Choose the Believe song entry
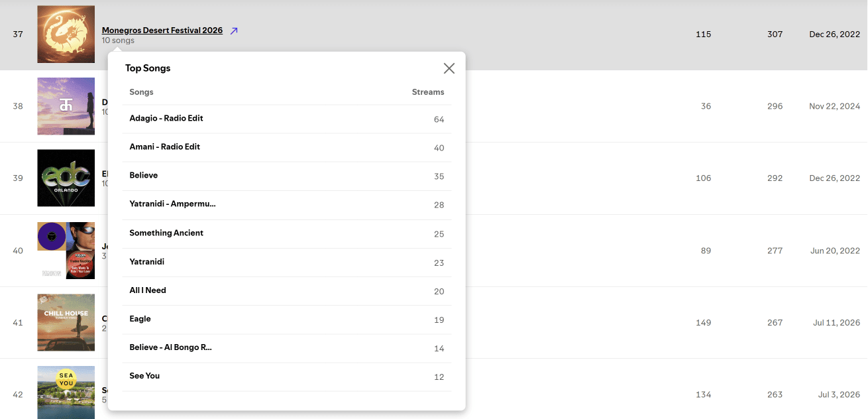Screen dimensions: 868x419 coord(287,176)
